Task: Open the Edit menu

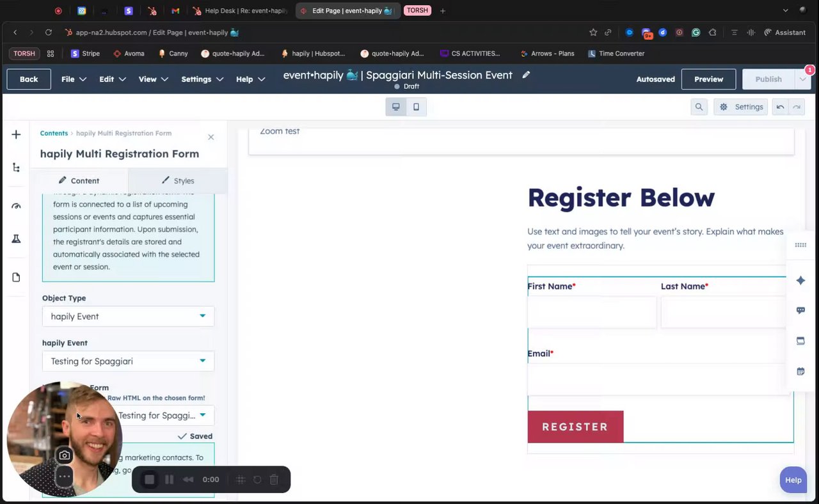Action: pos(113,79)
